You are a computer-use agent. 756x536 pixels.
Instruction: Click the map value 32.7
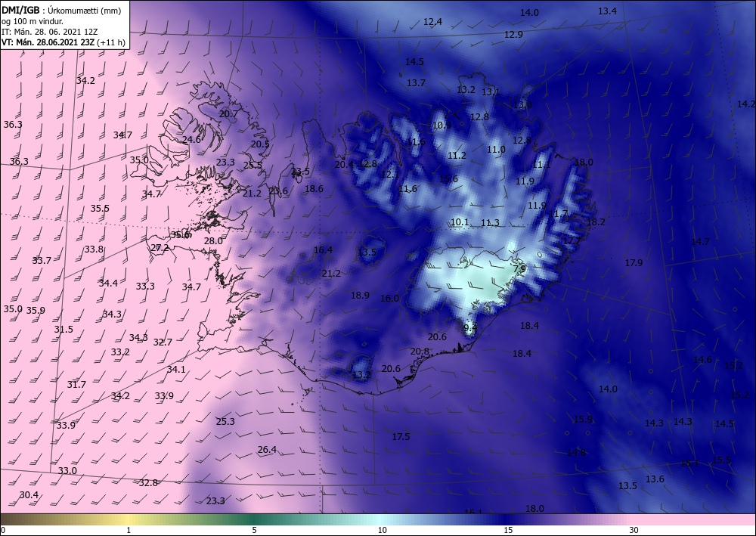pyautogui.click(x=163, y=342)
